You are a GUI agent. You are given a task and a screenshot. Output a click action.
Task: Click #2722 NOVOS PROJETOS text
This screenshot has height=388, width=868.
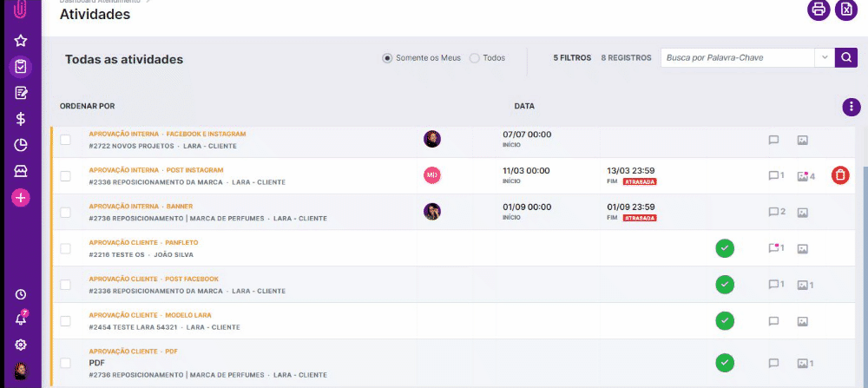coord(132,146)
